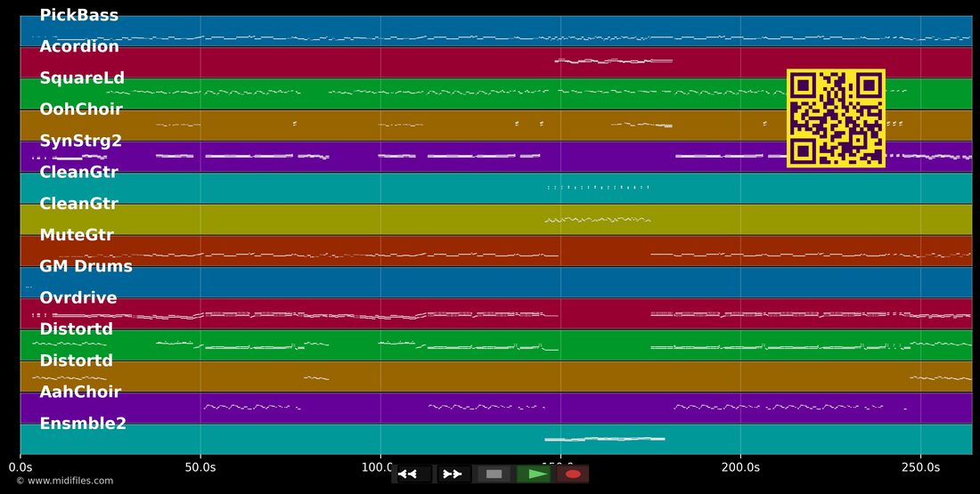Click the 200.0s time axis label
Image resolution: width=980 pixels, height=494 pixels.
740,466
